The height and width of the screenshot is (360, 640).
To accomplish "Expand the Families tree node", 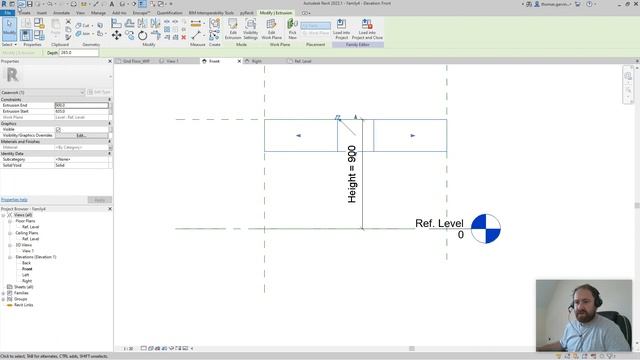I will [x=3, y=293].
